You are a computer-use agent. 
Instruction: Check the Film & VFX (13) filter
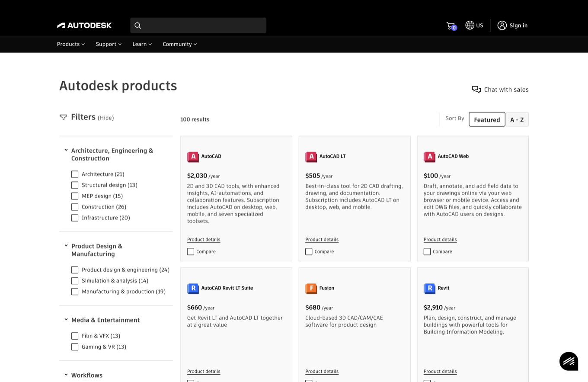(75, 336)
